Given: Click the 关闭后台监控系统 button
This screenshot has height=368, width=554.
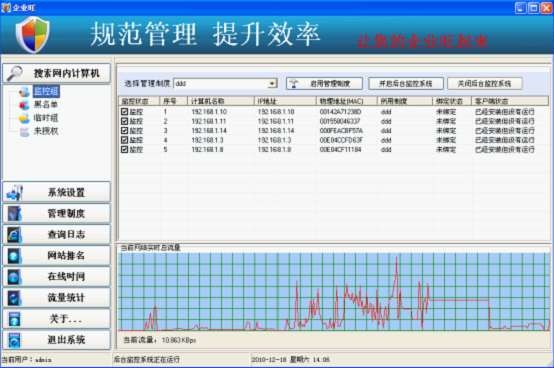Looking at the screenshot, I should coord(484,84).
